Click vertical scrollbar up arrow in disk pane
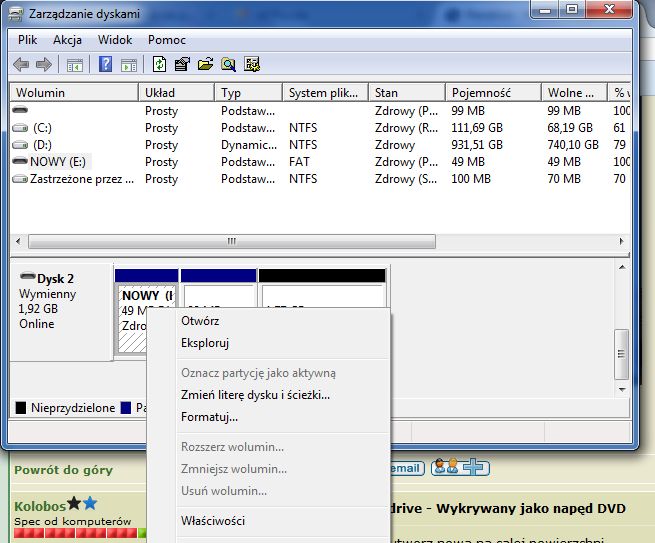655x543 pixels. click(x=622, y=267)
